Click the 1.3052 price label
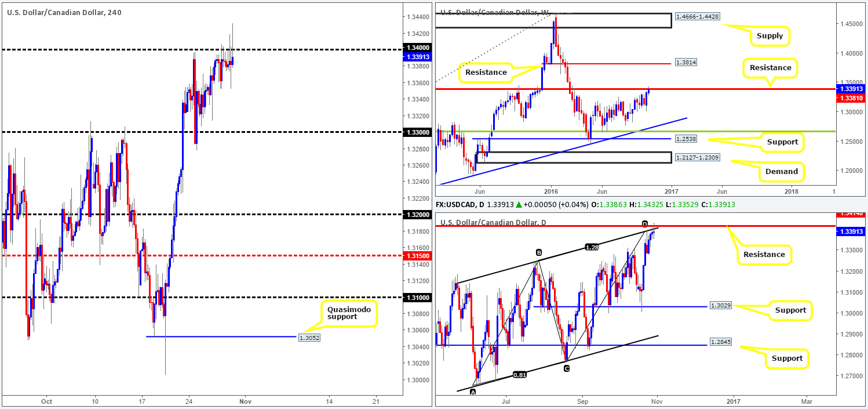Image resolution: width=868 pixels, height=409 pixels. (x=309, y=337)
